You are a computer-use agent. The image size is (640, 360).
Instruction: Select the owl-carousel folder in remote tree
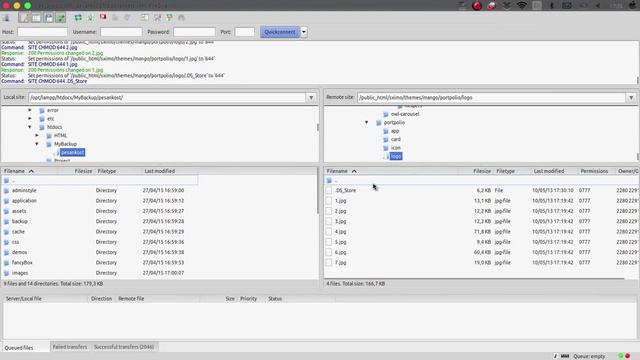coord(404,114)
